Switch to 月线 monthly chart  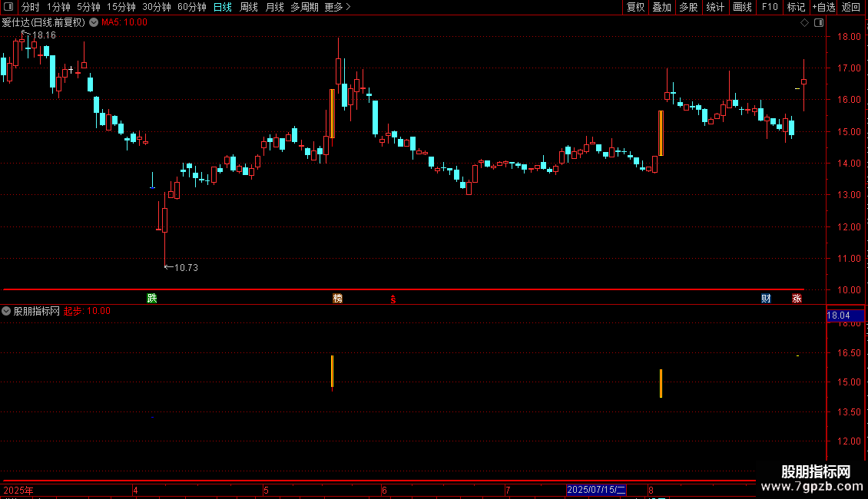(274, 7)
